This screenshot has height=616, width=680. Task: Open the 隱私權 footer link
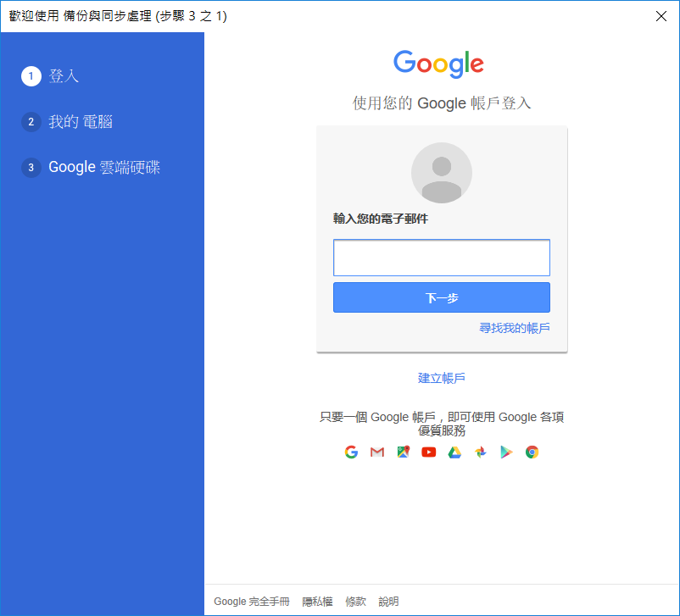[317, 602]
